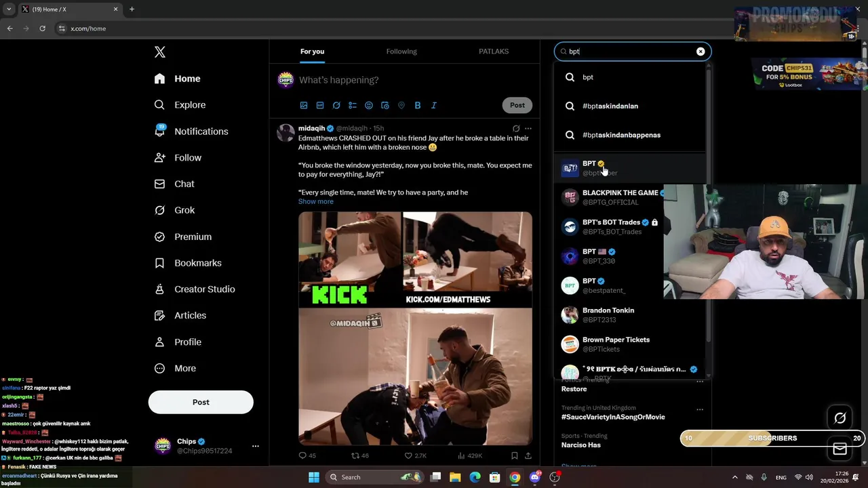
Task: Select the #bptaskindanlan suggestion
Action: [x=631, y=106]
